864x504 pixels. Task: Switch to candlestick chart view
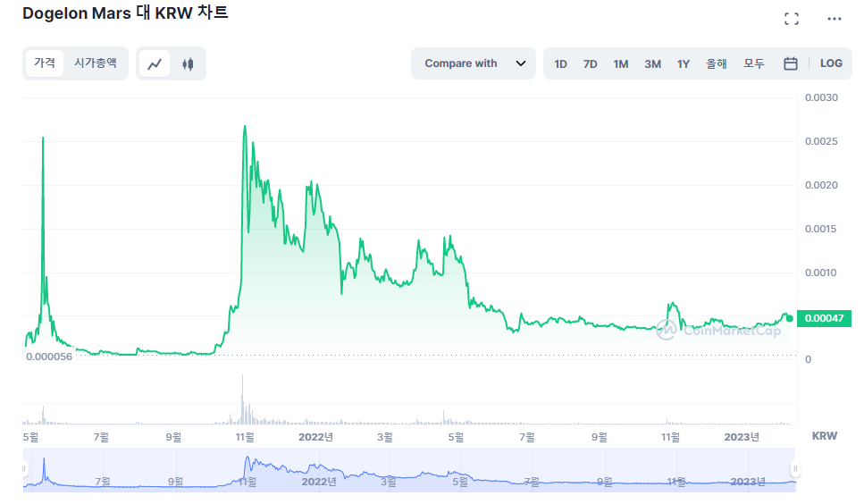(x=188, y=64)
